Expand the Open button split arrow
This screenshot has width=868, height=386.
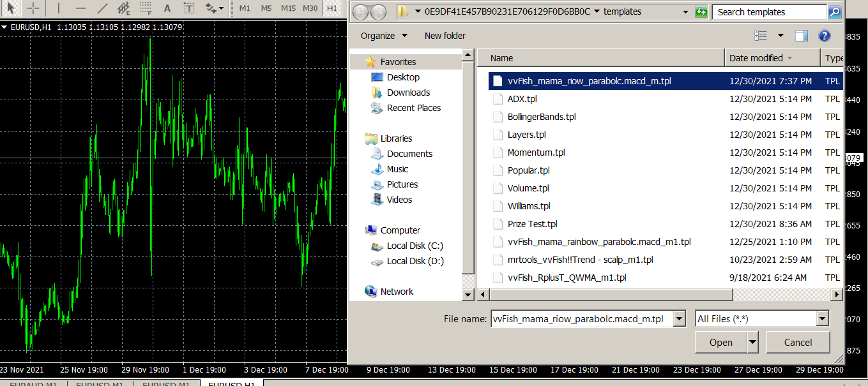click(x=752, y=343)
